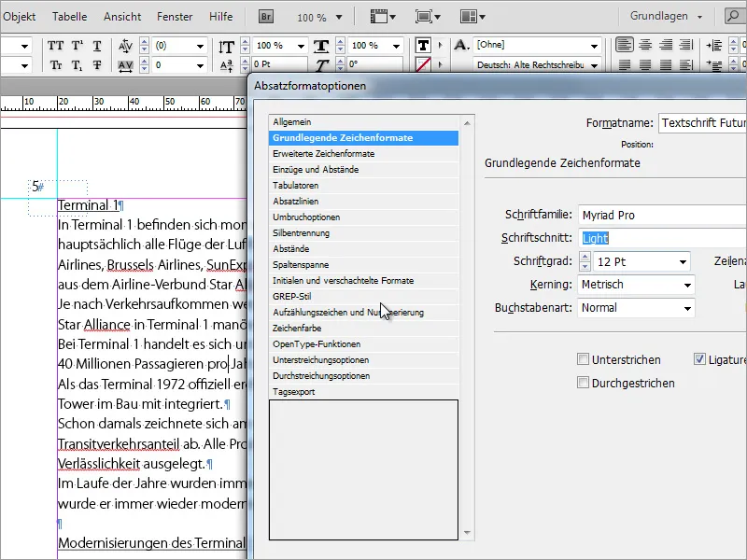
Task: Click category list scroll down arrow
Action: pos(467,533)
